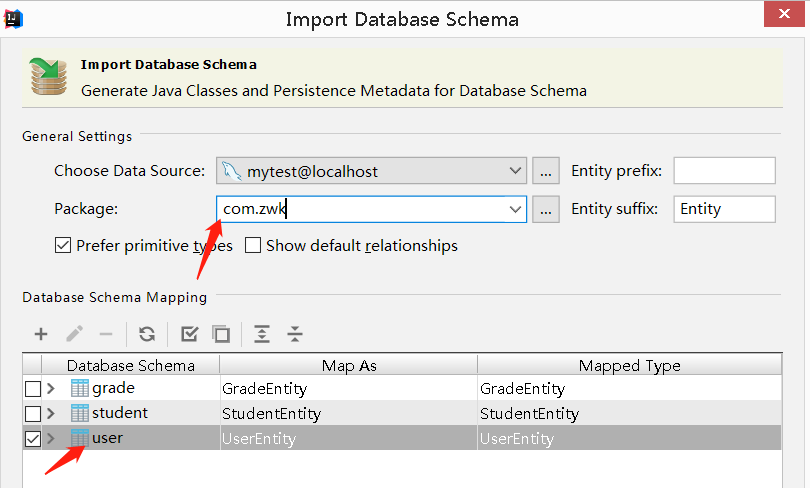The height and width of the screenshot is (488, 810).
Task: Open the Choose Data Source dropdown
Action: pos(516,171)
